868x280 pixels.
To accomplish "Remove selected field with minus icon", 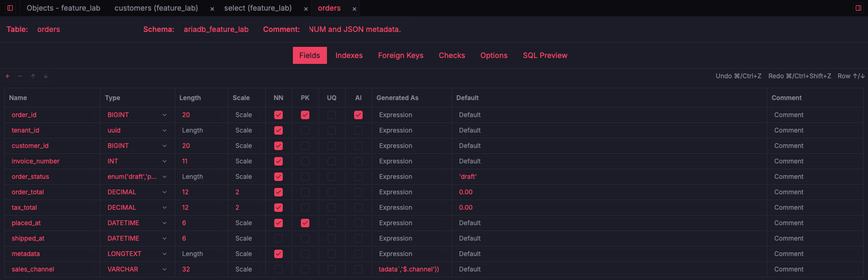I will pos(20,76).
